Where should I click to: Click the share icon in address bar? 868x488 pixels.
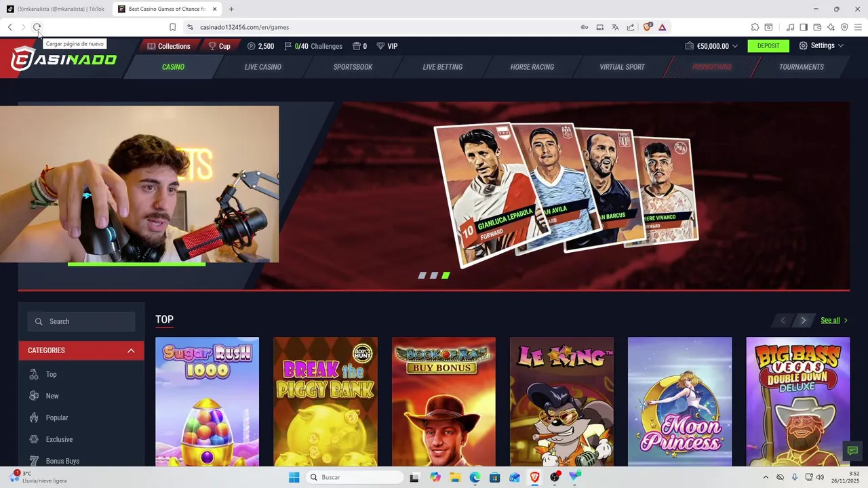tap(631, 27)
